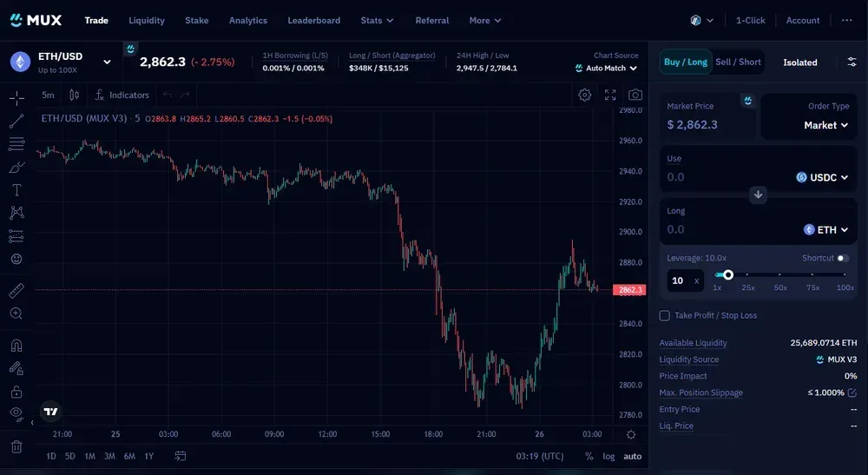Remove drawings with trash icon

(x=16, y=446)
